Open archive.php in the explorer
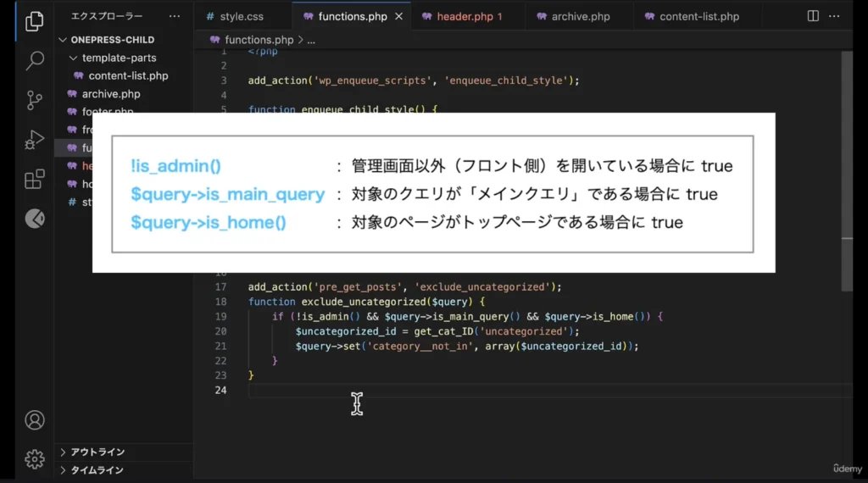The width and height of the screenshot is (868, 483). [111, 94]
